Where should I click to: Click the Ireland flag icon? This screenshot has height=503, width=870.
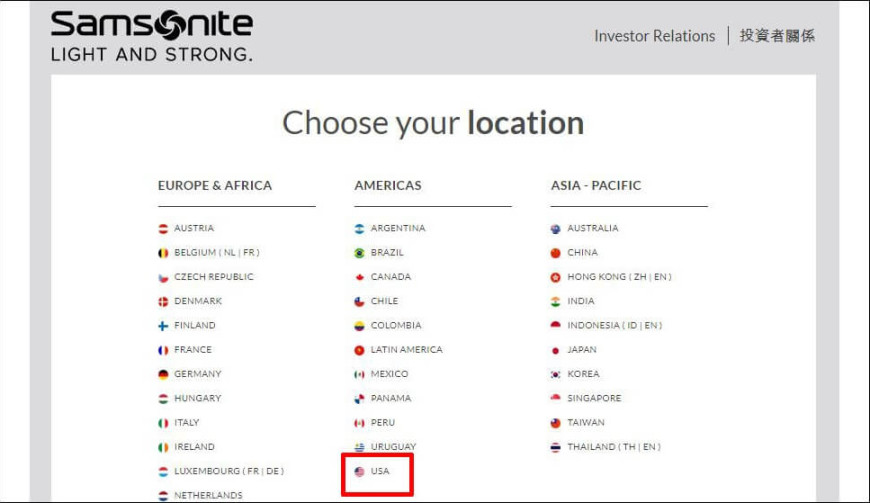163,447
